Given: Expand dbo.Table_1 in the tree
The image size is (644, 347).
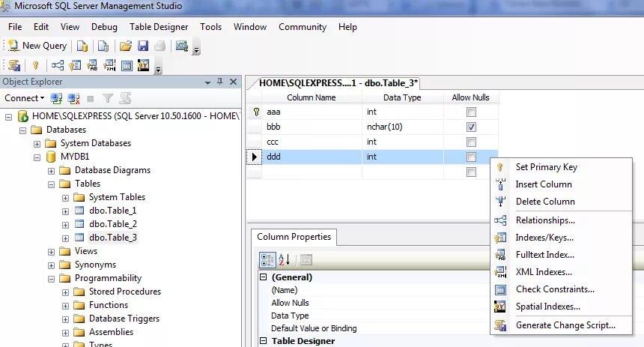Looking at the screenshot, I should pos(65,212).
